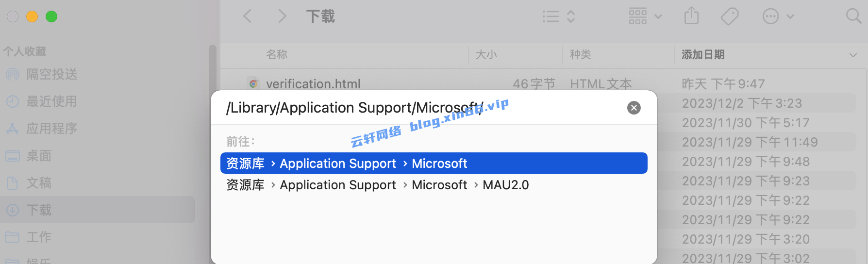The width and height of the screenshot is (868, 264).
Task: Click the tag icon in toolbar
Action: coord(730,16)
